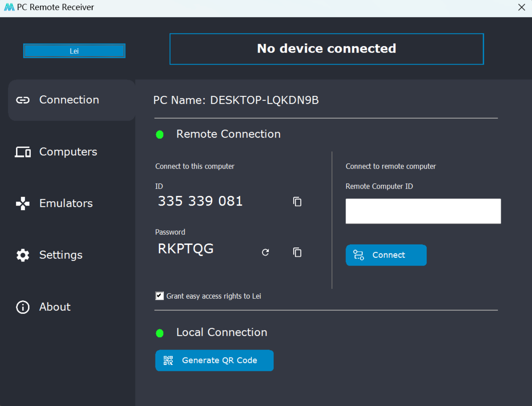Click inside the Remote Computer ID field
The height and width of the screenshot is (406, 532).
(423, 211)
